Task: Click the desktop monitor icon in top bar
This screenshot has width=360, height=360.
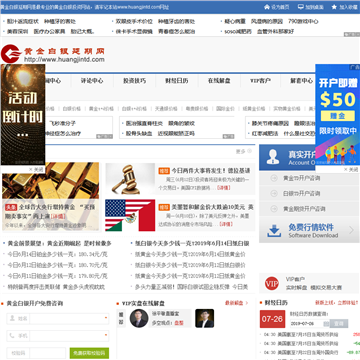Action: (301, 7)
